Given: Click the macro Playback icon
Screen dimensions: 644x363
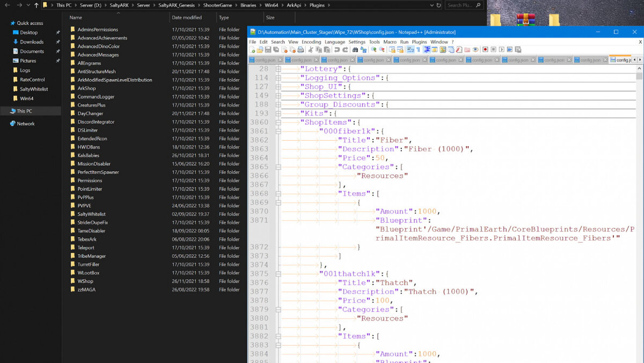Looking at the screenshot, I should pos(501,49).
